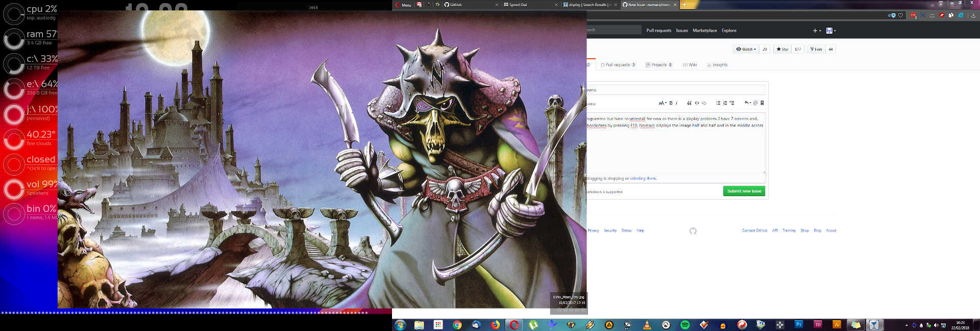Star the nomacs repository
Screen dimensions: 980x331
782,49
